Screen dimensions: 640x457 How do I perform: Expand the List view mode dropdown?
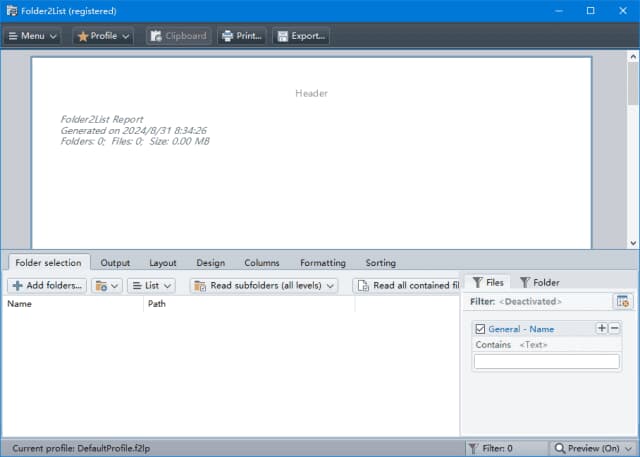(x=151, y=285)
